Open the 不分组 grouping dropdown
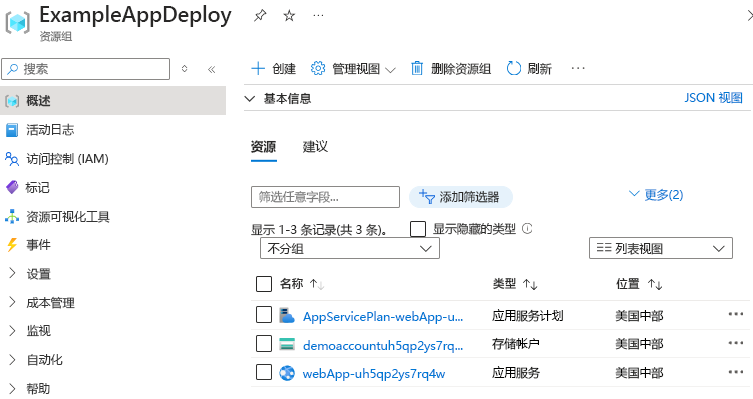 point(350,249)
